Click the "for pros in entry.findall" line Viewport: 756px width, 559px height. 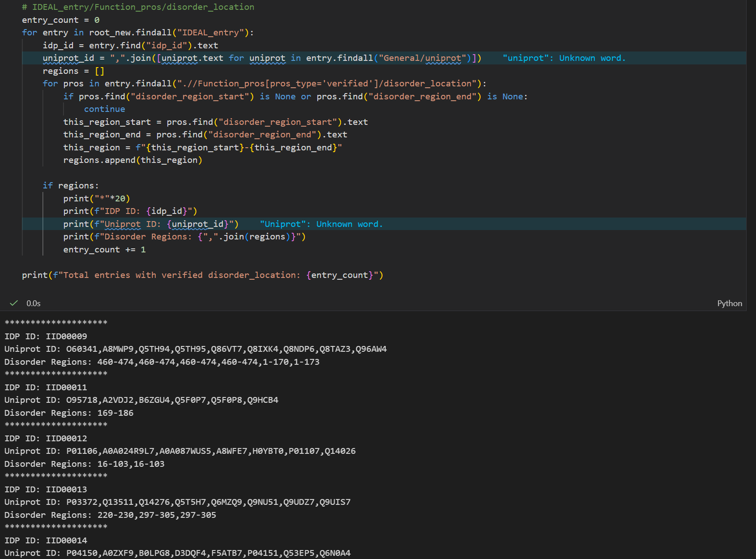(265, 84)
